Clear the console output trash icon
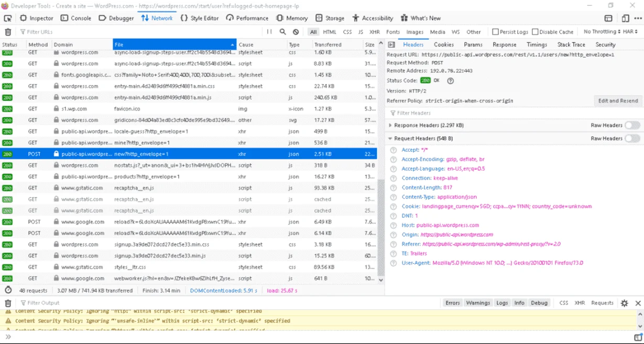The image size is (644, 344). (x=8, y=303)
